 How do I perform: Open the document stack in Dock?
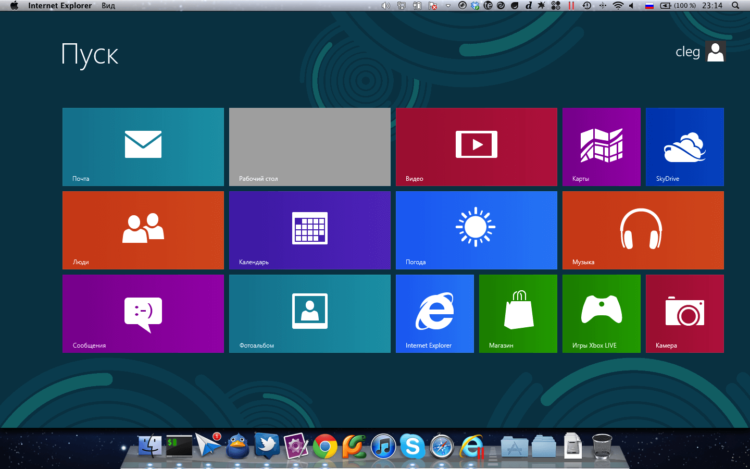click(573, 446)
